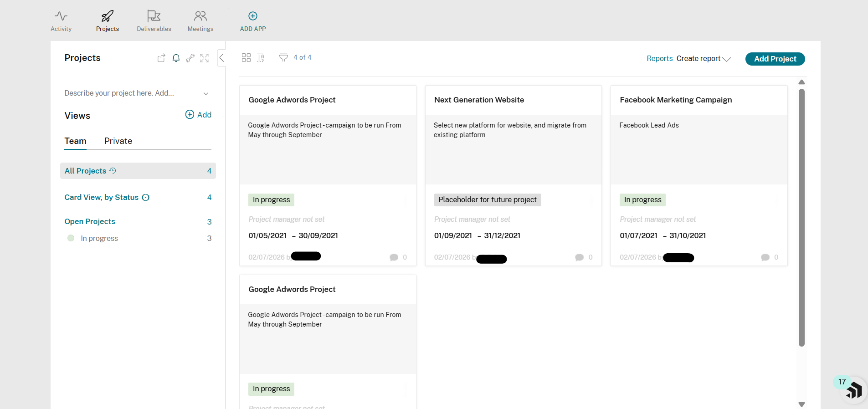The image size is (868, 409).
Task: Click end date 31/10/2021 on Facebook card
Action: (688, 235)
